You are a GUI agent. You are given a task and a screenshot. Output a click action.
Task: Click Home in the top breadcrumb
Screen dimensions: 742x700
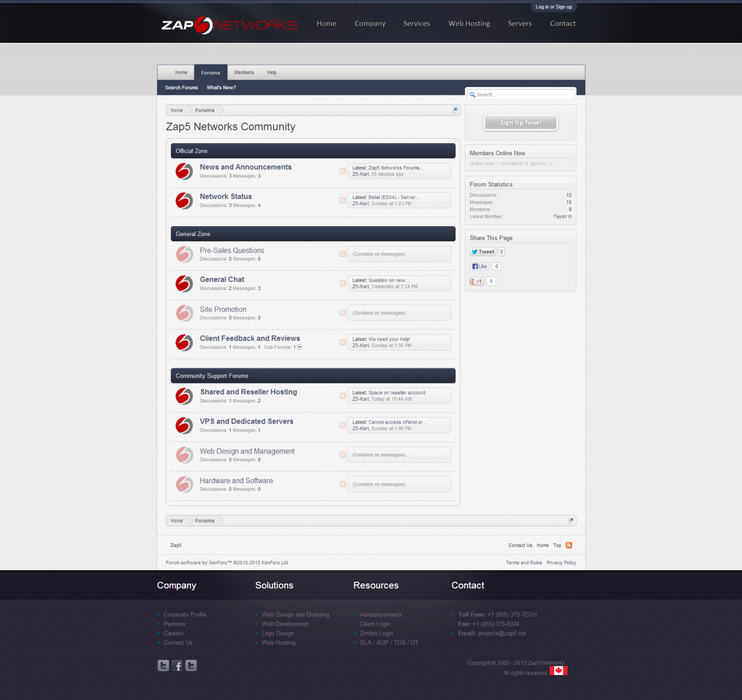(x=177, y=110)
